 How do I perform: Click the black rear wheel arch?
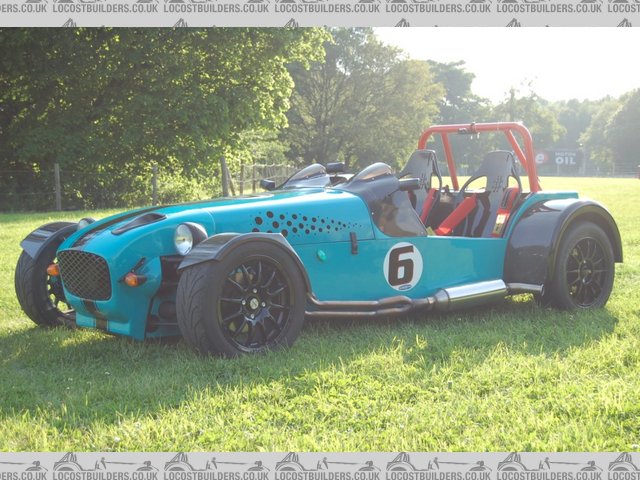point(540,230)
